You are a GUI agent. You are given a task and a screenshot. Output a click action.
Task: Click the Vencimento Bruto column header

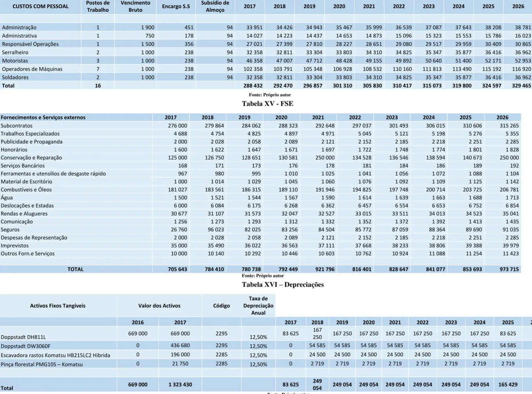(135, 6)
